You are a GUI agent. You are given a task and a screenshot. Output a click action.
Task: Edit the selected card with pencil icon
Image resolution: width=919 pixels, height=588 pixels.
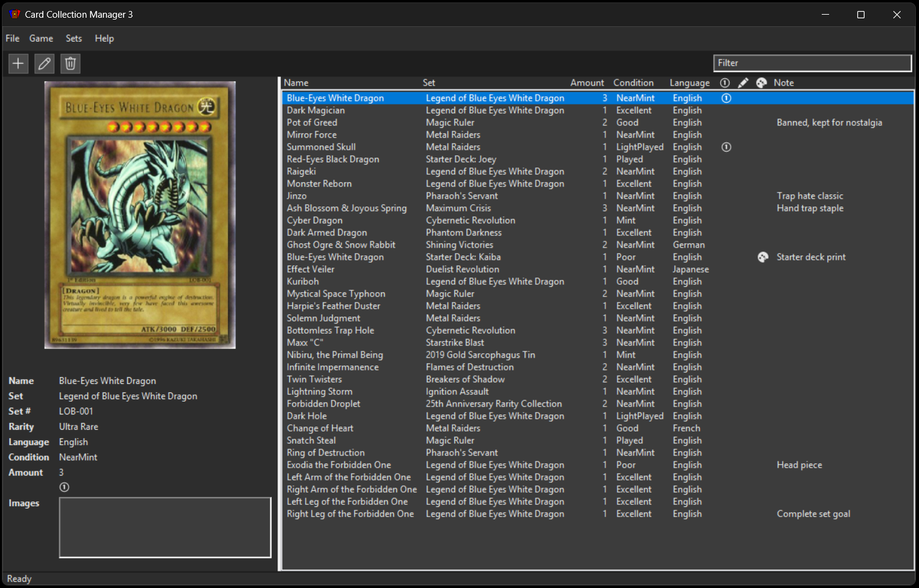pos(44,63)
